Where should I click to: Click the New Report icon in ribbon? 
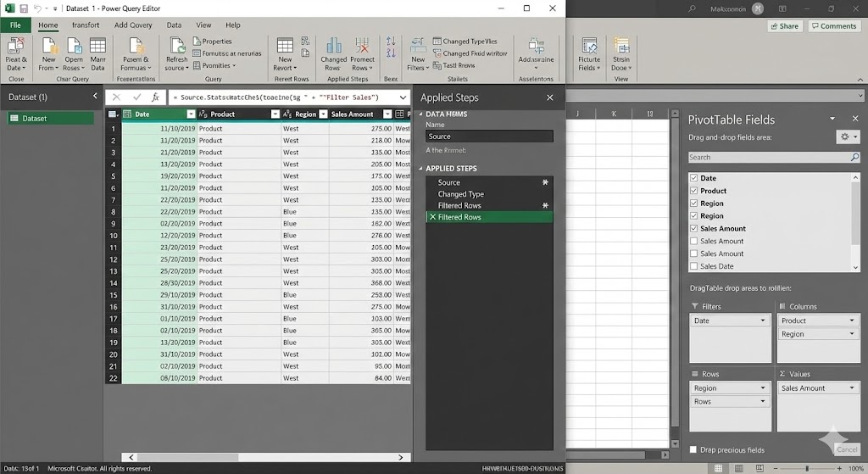coord(285,48)
